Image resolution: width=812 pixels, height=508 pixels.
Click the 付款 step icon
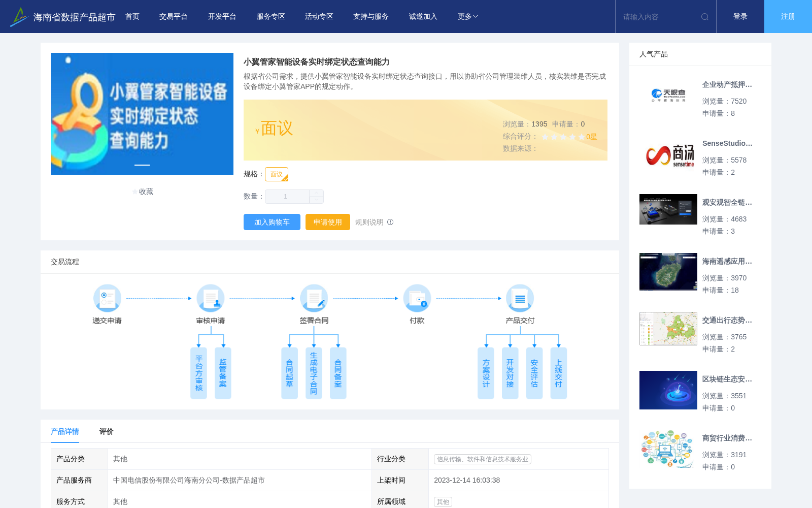(x=417, y=298)
